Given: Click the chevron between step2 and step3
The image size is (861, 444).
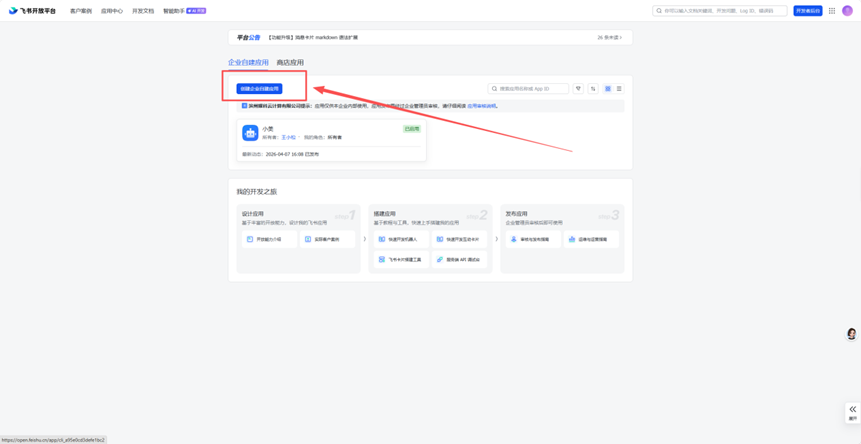Looking at the screenshot, I should (x=496, y=239).
